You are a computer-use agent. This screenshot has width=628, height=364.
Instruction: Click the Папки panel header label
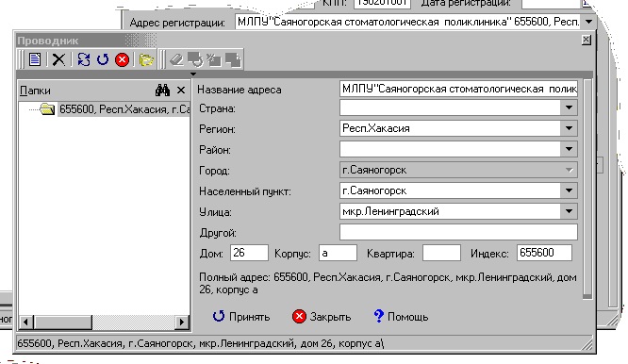click(35, 91)
